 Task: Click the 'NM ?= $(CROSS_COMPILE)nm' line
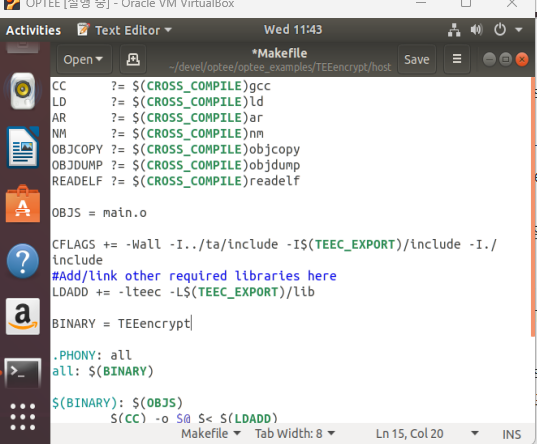tap(158, 133)
